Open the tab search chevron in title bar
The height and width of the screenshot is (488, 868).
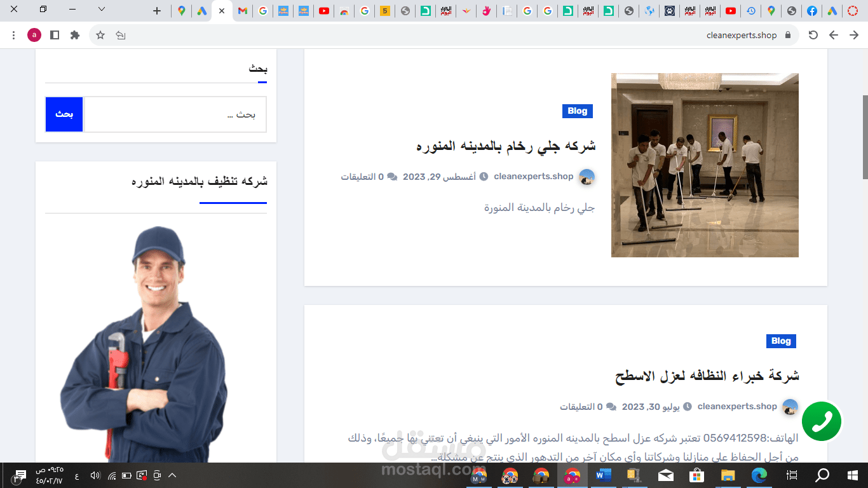(101, 9)
